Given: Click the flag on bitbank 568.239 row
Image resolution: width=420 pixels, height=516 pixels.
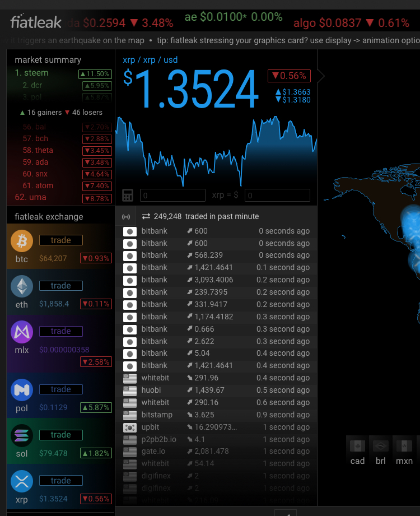Looking at the screenshot, I should pyautogui.click(x=129, y=255).
